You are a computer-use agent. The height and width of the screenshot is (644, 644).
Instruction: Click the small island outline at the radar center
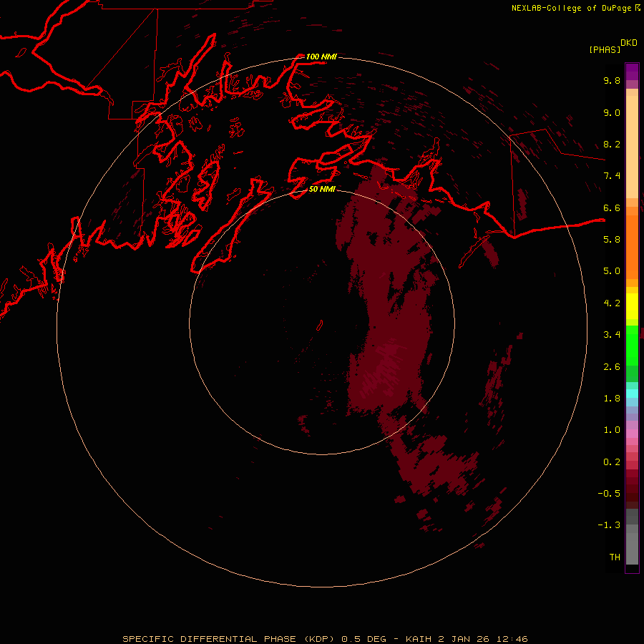point(320,326)
